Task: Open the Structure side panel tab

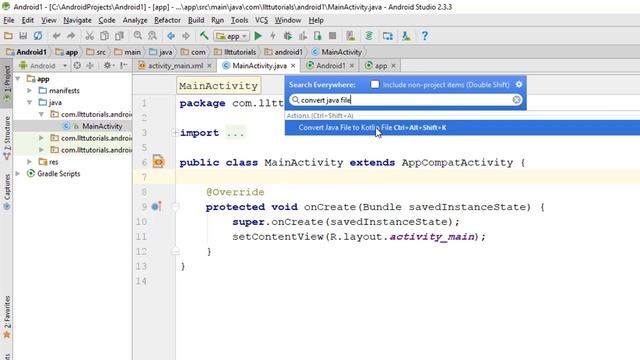Action: (x=7, y=138)
